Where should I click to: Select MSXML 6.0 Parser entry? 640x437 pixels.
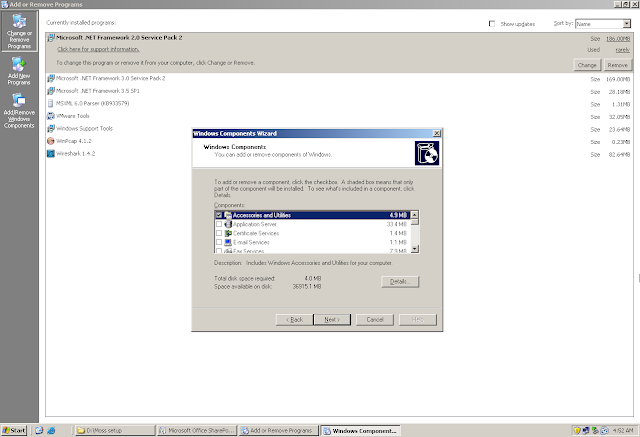click(x=93, y=104)
